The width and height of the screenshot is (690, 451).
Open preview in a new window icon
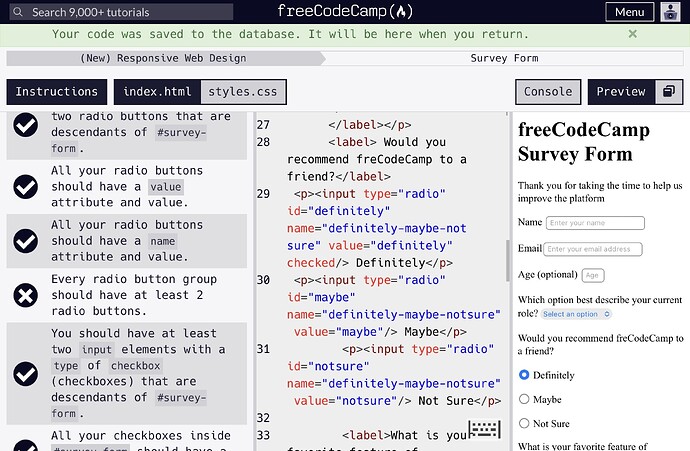669,92
